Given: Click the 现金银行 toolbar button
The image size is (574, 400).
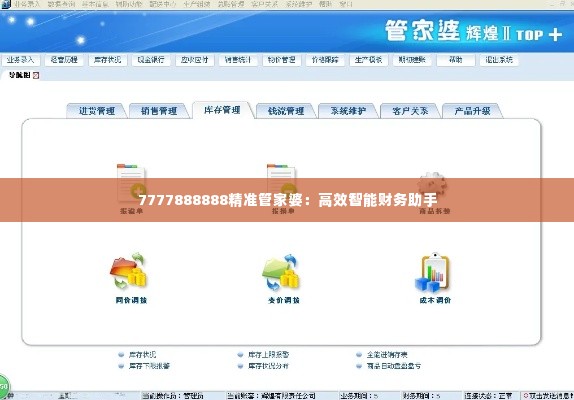Looking at the screenshot, I should pyautogui.click(x=151, y=60).
